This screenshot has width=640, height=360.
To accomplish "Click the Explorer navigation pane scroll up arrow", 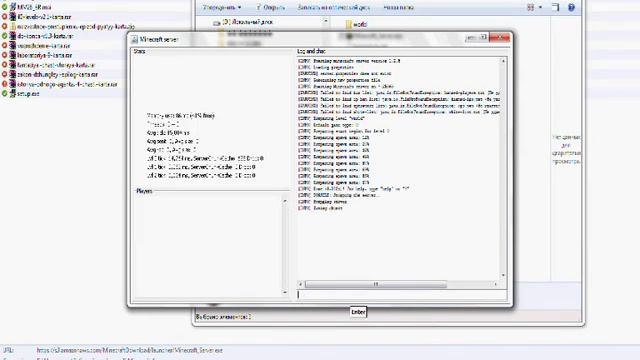I will pos(326,21).
